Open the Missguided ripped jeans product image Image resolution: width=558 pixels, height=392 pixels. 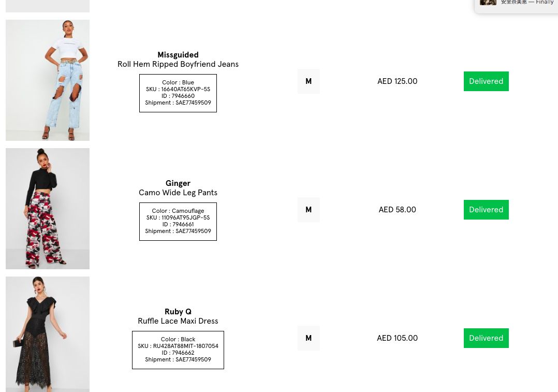click(x=47, y=80)
